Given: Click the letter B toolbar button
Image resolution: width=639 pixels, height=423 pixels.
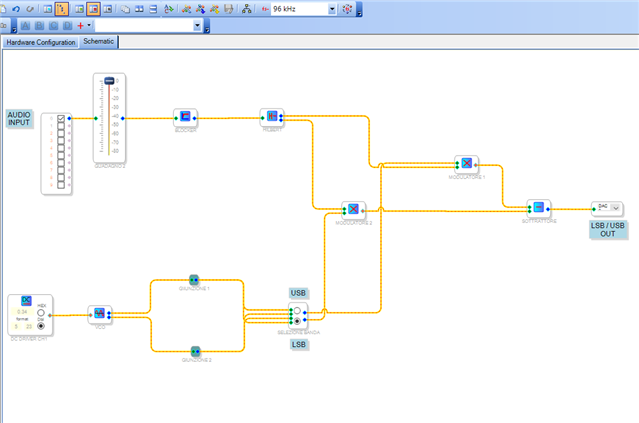Looking at the screenshot, I should (40, 26).
